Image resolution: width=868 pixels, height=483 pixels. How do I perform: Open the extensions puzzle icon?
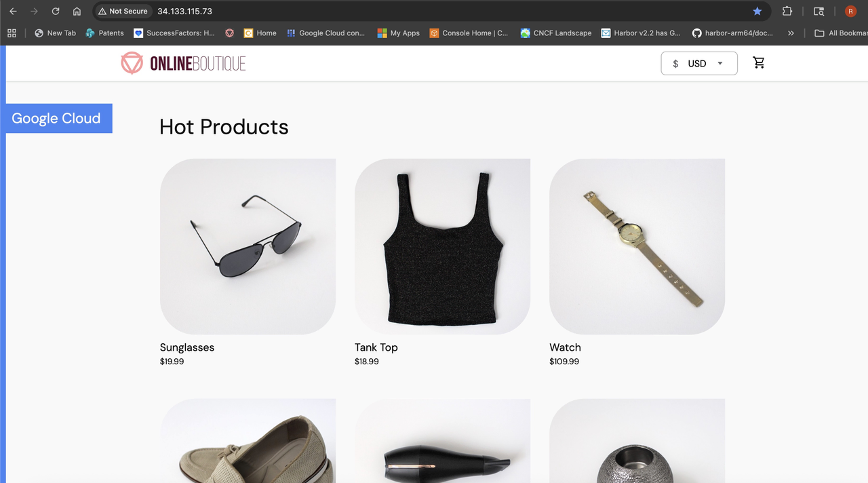point(787,12)
